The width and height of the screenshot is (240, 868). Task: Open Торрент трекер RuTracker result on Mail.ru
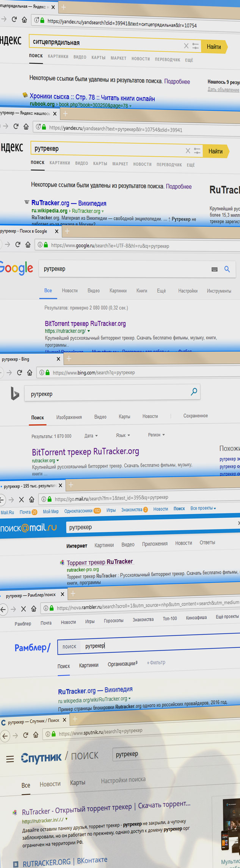(100, 562)
